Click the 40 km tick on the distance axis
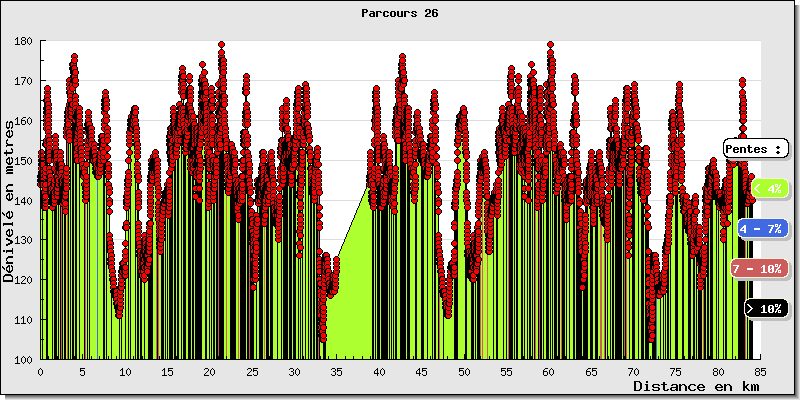Image resolution: width=800 pixels, height=400 pixels. click(379, 371)
